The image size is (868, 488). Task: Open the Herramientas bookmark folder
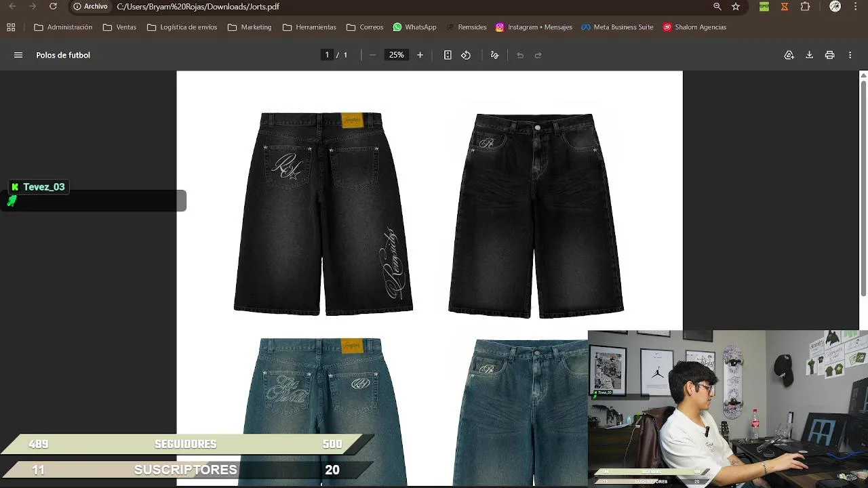coord(309,27)
